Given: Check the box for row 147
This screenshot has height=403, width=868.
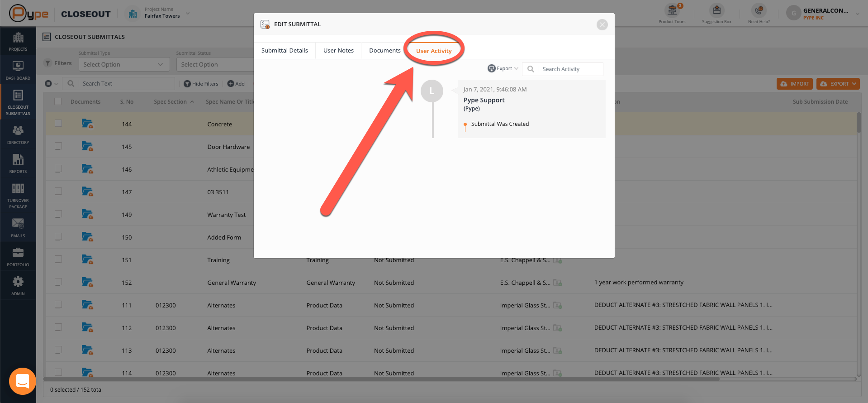Looking at the screenshot, I should pos(58,191).
